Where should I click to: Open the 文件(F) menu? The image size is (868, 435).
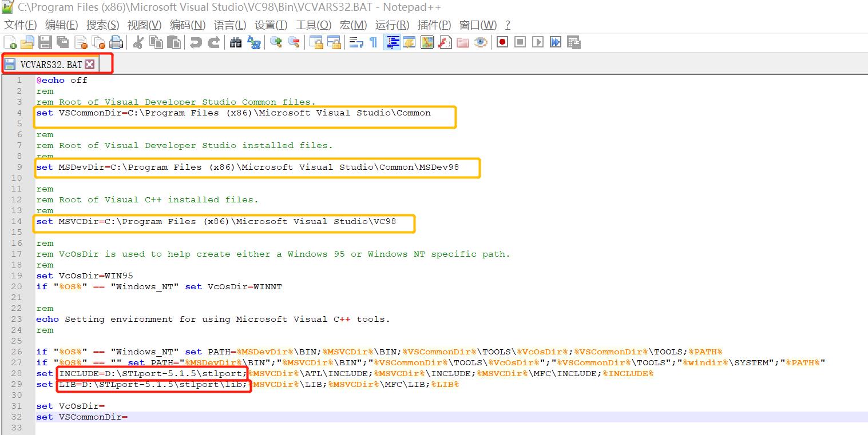click(20, 25)
